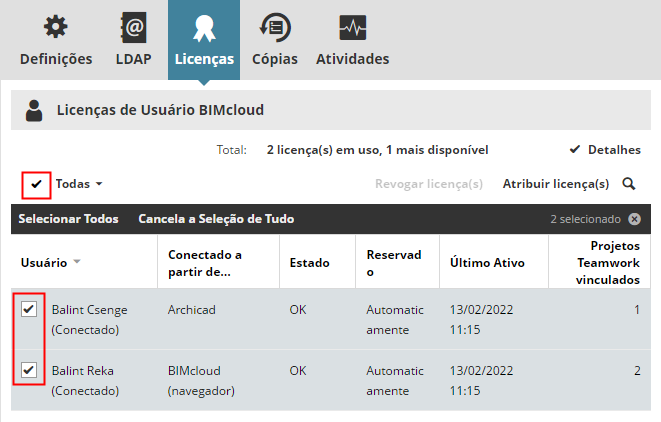Uncheck the Balint Csenge checkbox

tap(29, 310)
